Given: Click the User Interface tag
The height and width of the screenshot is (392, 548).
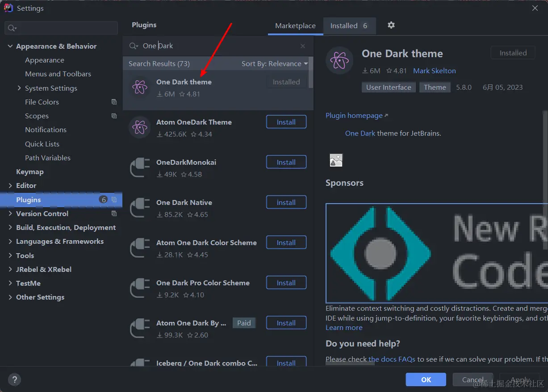Looking at the screenshot, I should (x=389, y=87).
